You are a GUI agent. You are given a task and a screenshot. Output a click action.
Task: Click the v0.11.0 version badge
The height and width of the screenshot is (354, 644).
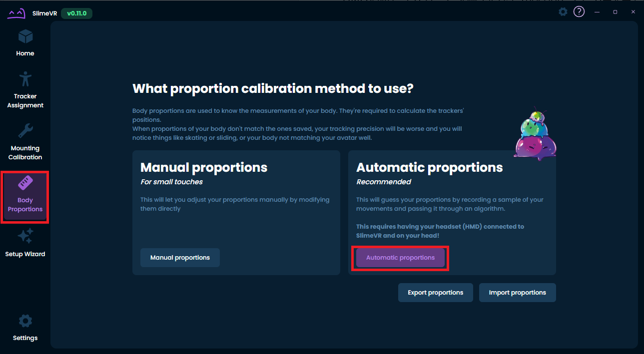76,13
